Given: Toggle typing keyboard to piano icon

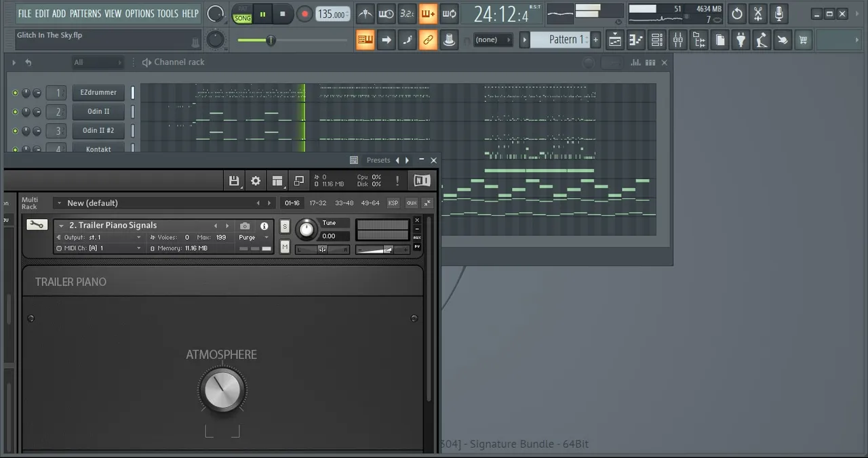Looking at the screenshot, I should 365,40.
